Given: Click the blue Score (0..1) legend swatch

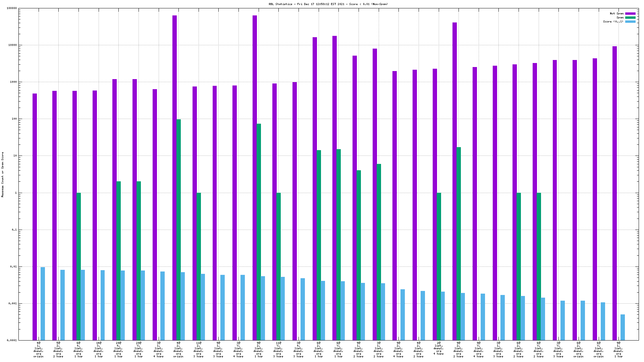Looking at the screenshot, I should point(630,22).
